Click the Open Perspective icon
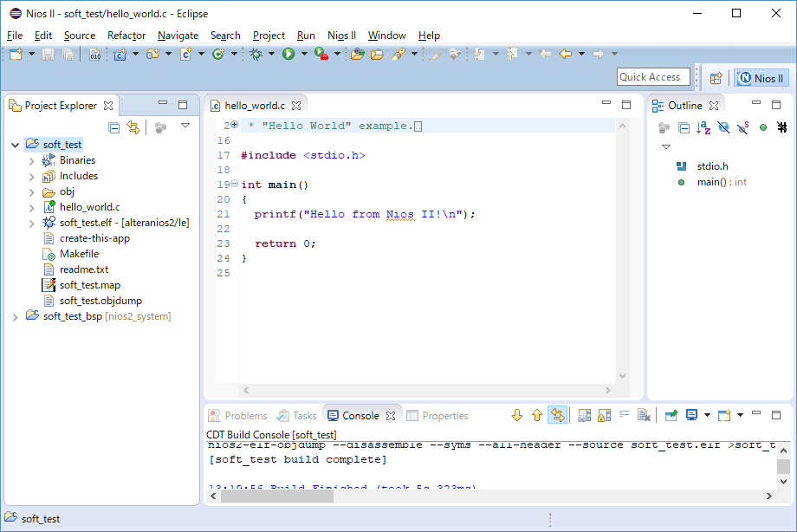Viewport: 797px width, 532px height. [716, 78]
